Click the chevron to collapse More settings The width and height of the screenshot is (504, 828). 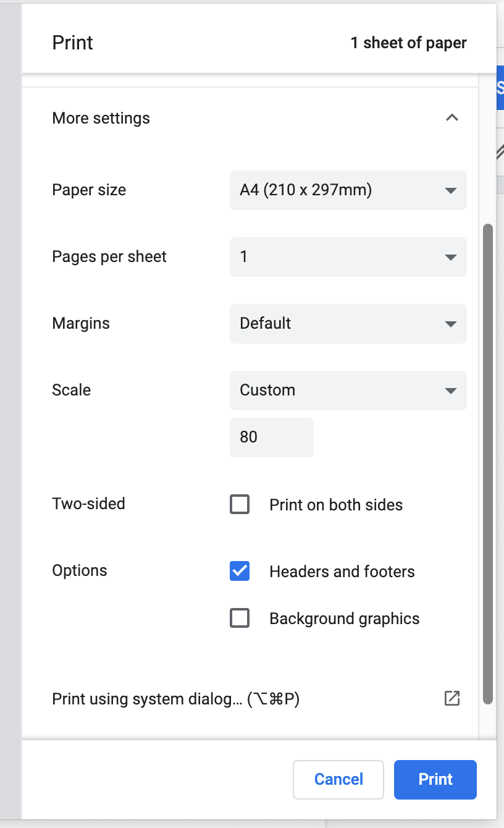[452, 117]
